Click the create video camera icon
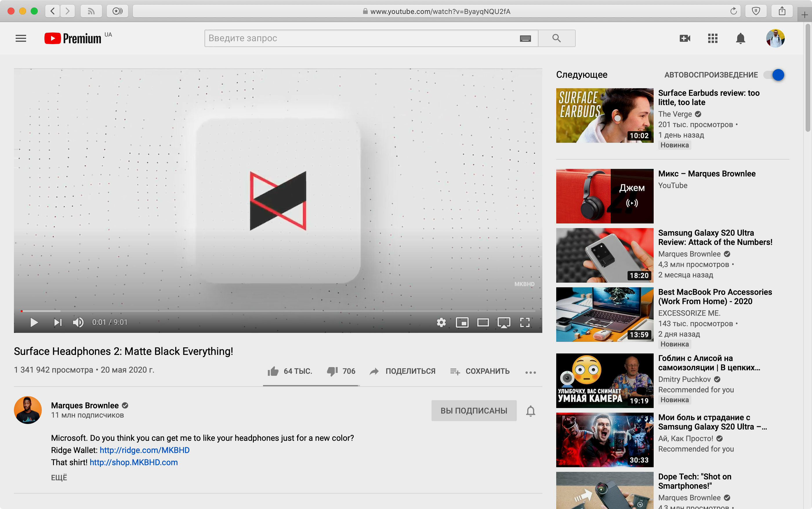The width and height of the screenshot is (812, 509). pyautogui.click(x=685, y=38)
